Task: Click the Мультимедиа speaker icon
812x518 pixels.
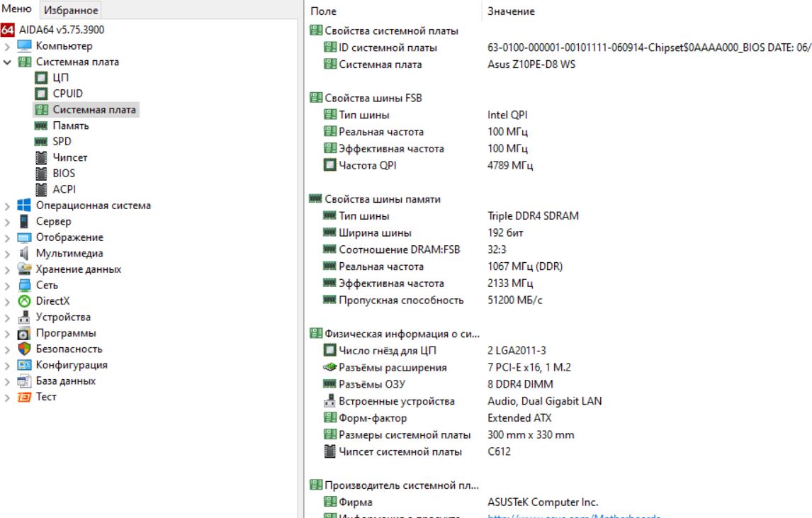Action: (x=24, y=253)
